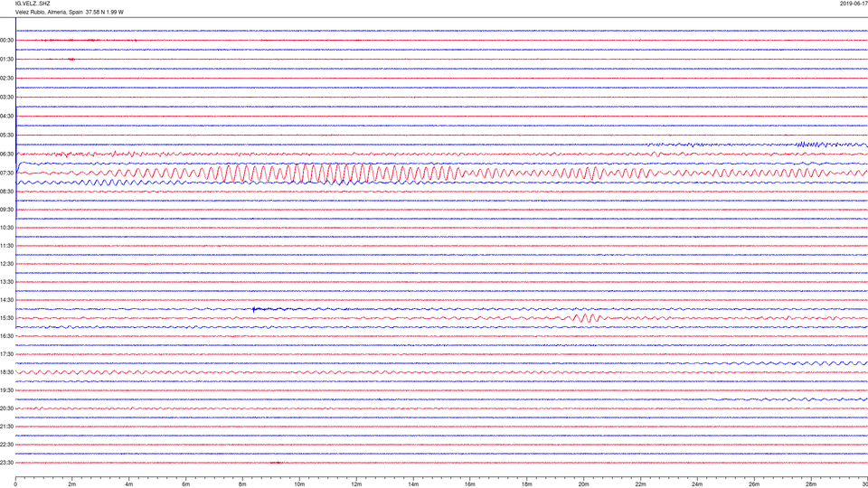The width and height of the screenshot is (868, 488).
Task: Click the blue spike on trace above 15:30 near 8m
Action: [x=253, y=309]
